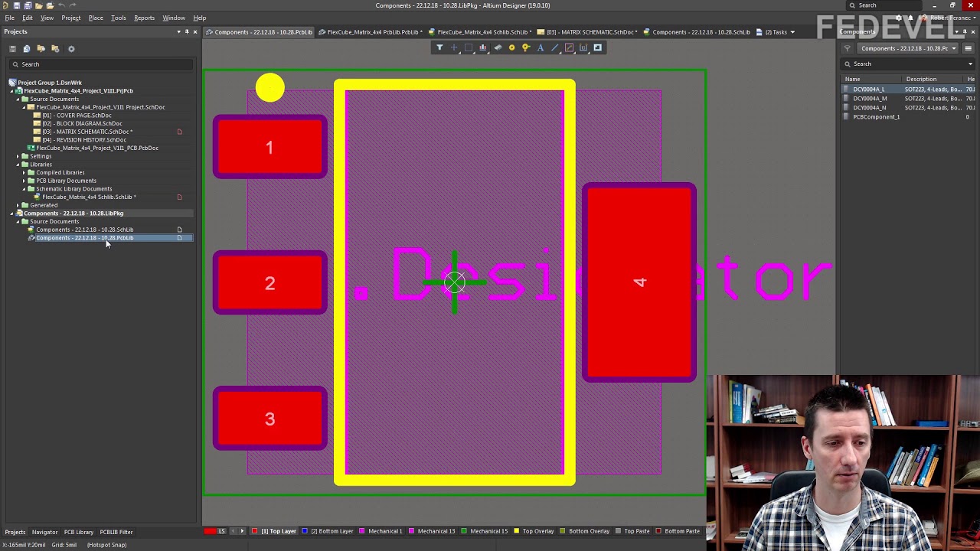Screen dimensions: 980x551
Task: Switch to the Top Paste layer tab
Action: click(x=632, y=531)
